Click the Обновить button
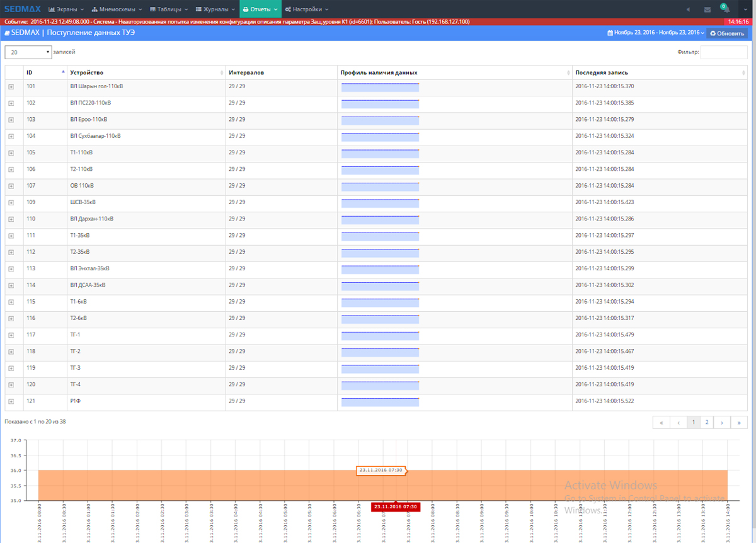Image resolution: width=756 pixels, height=543 pixels. click(726, 33)
